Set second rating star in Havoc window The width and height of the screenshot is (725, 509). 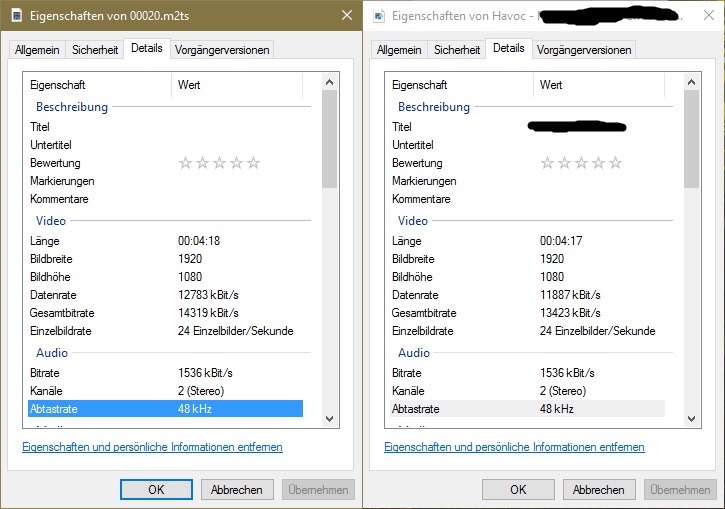[565, 163]
